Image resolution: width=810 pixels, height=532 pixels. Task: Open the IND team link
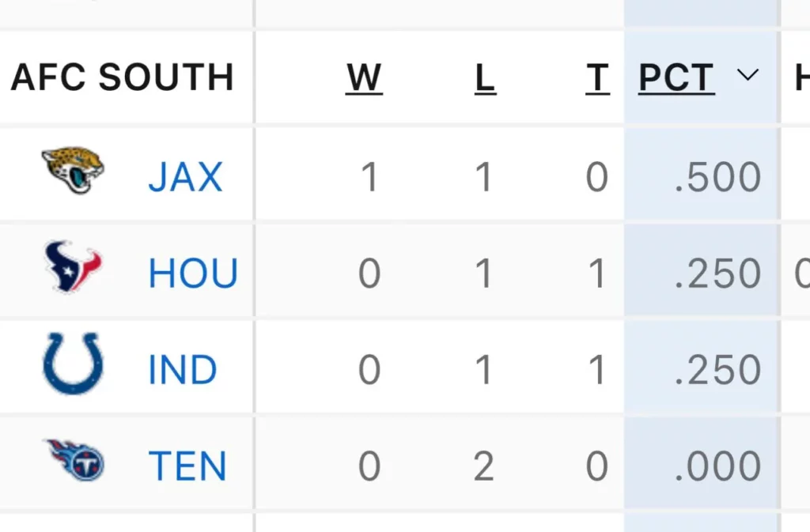(183, 369)
